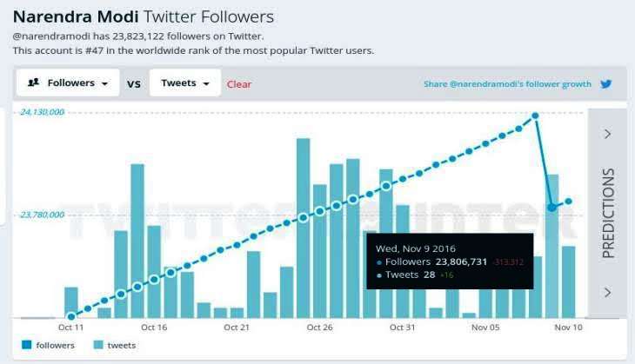The image size is (635, 364).
Task: Open the Tweets metric dropdown
Action: [x=185, y=83]
